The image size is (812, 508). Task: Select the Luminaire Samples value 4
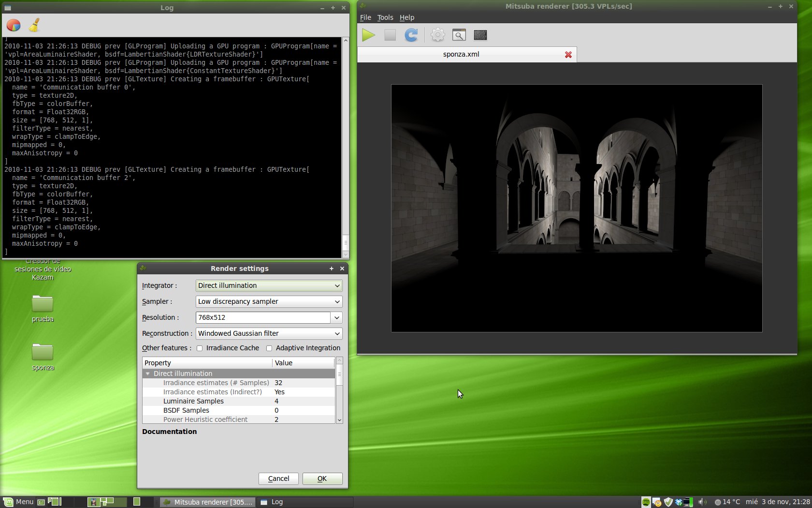(276, 402)
